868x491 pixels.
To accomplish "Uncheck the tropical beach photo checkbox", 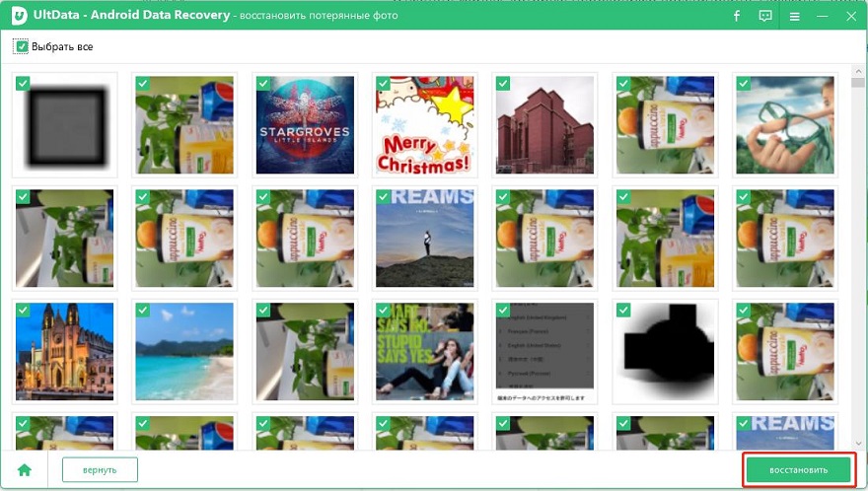I will coord(142,310).
